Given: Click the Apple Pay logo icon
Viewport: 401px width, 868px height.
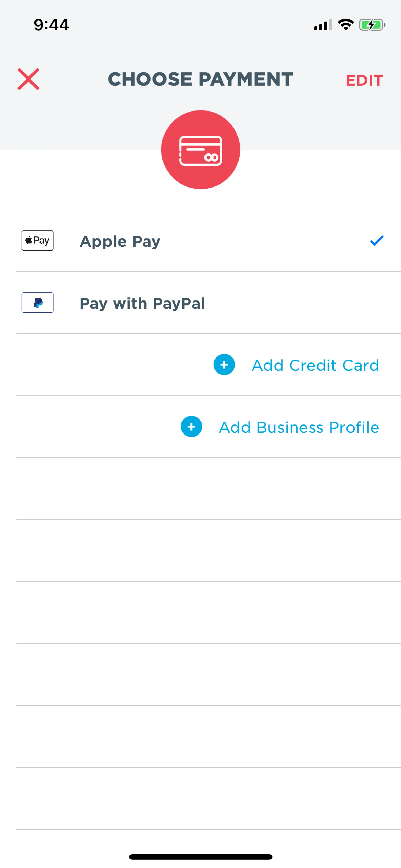Looking at the screenshot, I should 37,241.
